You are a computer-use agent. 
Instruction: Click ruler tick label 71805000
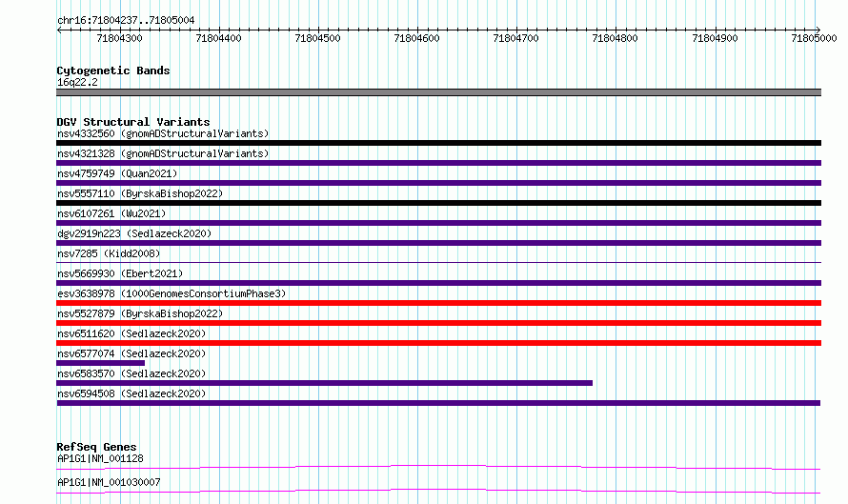pos(814,38)
